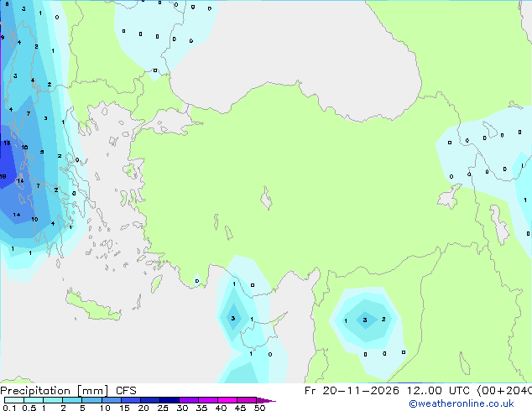Click the '35' legend scale label
This screenshot has width=532, height=411.
pos(201,408)
